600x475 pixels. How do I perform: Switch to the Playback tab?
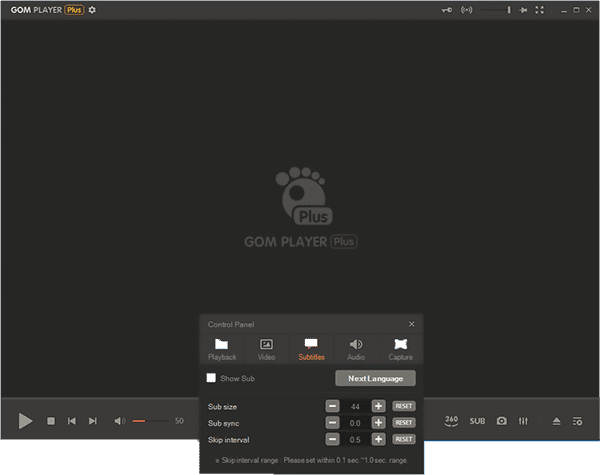pos(222,348)
